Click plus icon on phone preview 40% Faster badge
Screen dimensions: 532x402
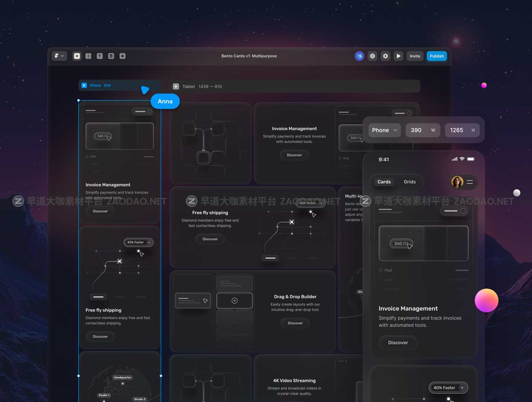(462, 387)
